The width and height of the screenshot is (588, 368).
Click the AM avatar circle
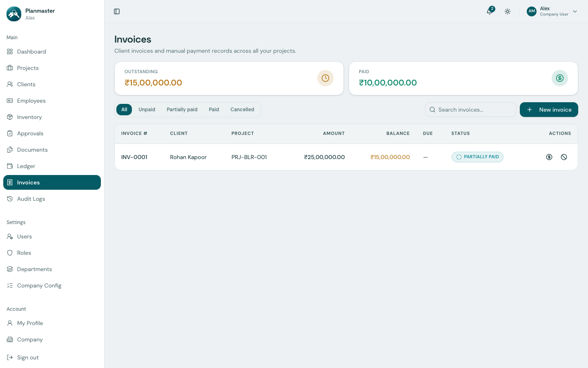[532, 11]
